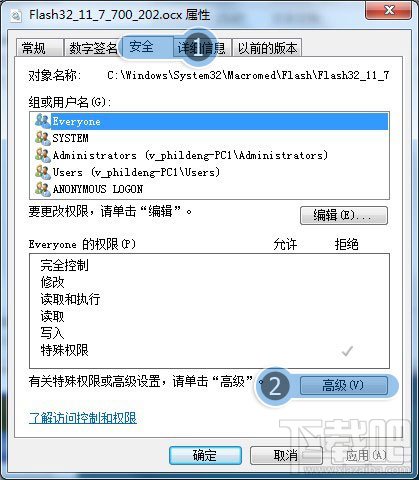This screenshot has height=480, width=419.
Task: Click the 特殊权限 deny checkmark
Action: 347,351
